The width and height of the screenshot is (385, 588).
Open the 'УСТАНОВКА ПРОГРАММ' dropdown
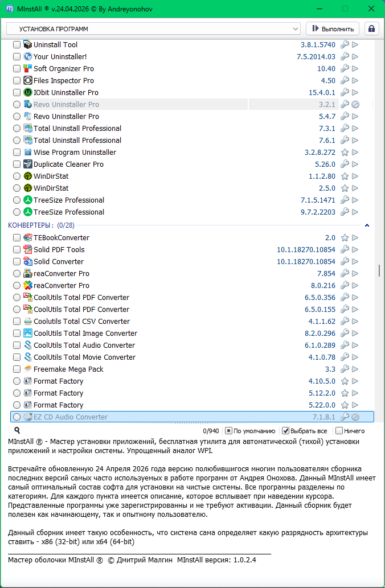(153, 28)
